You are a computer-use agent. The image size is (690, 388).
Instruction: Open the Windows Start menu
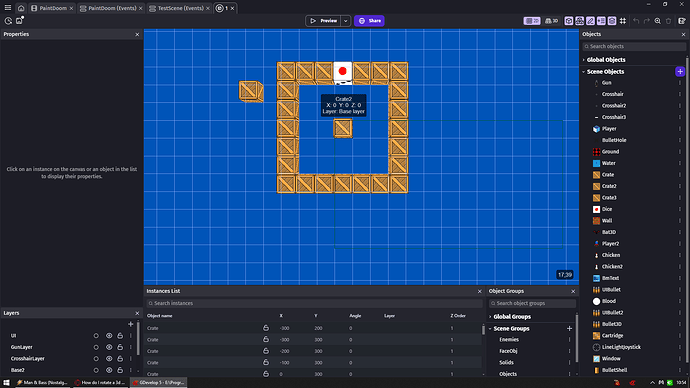click(x=6, y=383)
